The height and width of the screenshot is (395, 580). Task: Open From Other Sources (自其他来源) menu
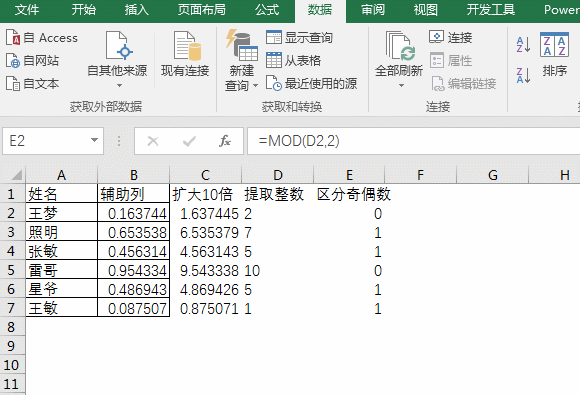click(x=117, y=59)
